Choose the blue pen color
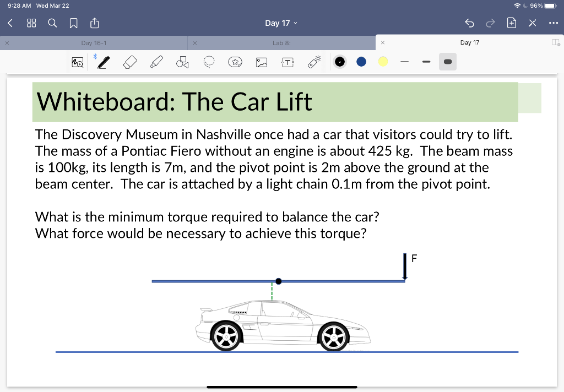This screenshot has width=564, height=392. pyautogui.click(x=361, y=62)
